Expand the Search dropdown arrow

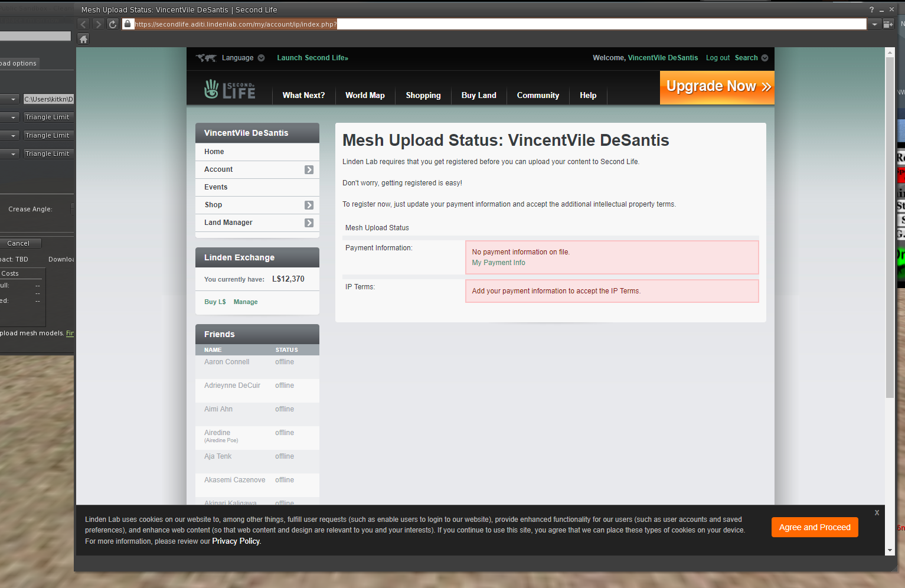pos(764,58)
